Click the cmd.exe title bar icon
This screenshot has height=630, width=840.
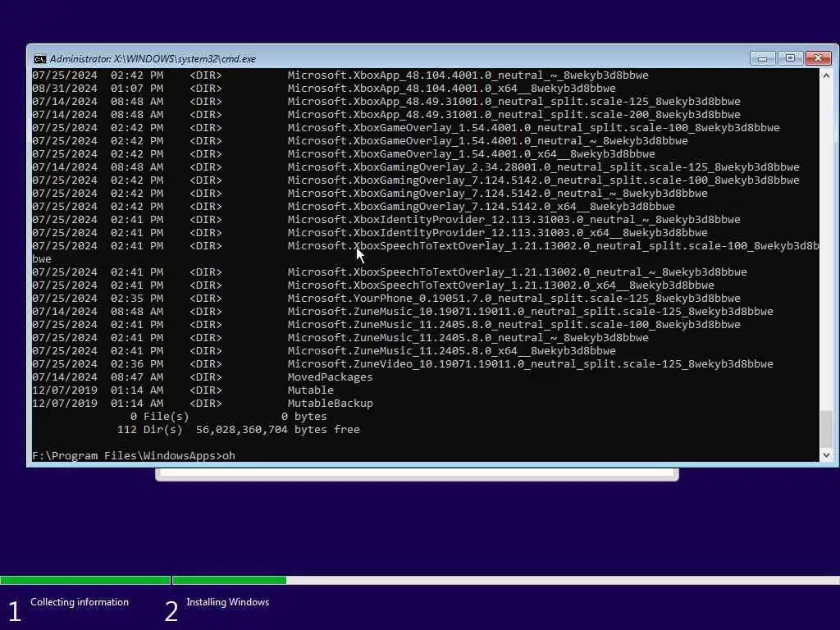[x=39, y=59]
